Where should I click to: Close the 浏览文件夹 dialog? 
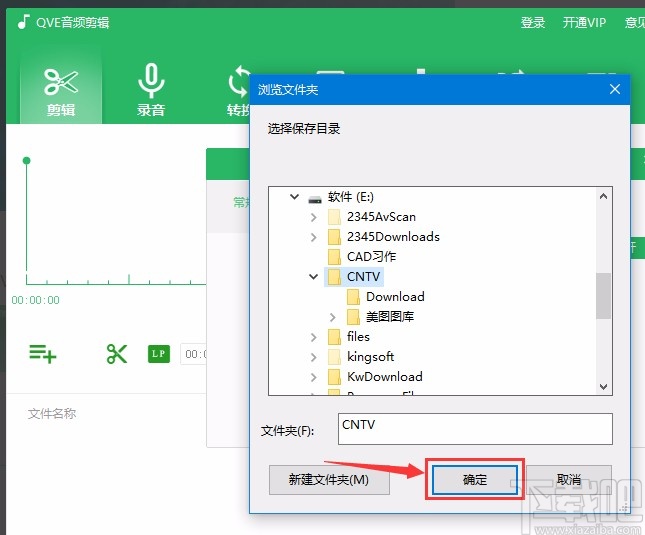click(x=615, y=89)
